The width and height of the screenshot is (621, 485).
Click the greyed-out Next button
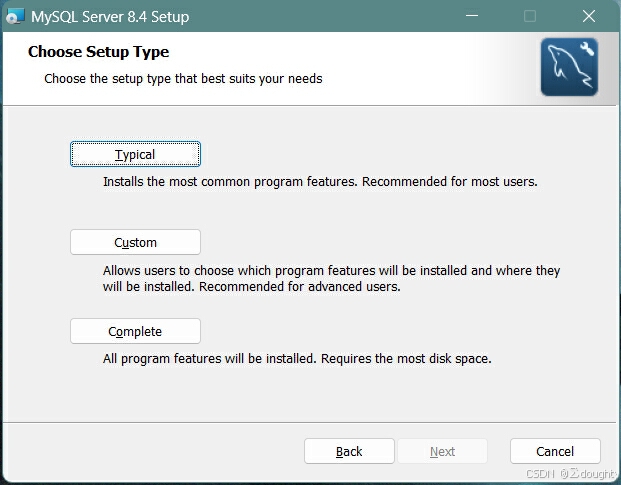tap(442, 451)
